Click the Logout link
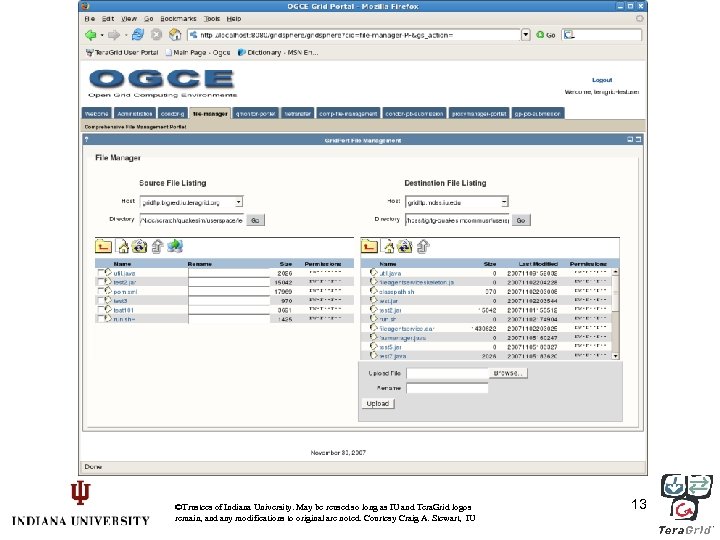This screenshot has width=720, height=540. click(x=602, y=80)
